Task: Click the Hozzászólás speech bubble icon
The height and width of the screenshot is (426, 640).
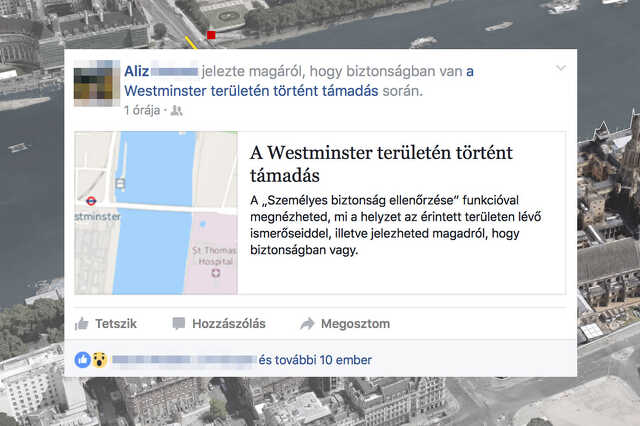Action: (178, 324)
